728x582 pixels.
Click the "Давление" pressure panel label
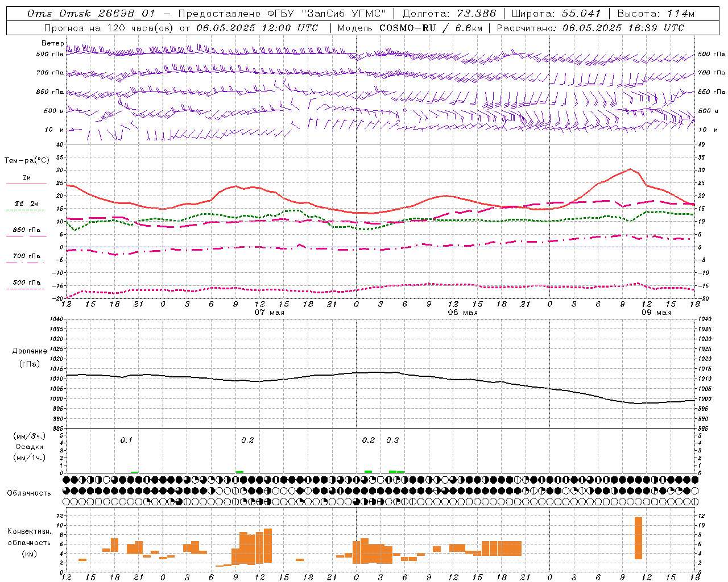coord(30,351)
